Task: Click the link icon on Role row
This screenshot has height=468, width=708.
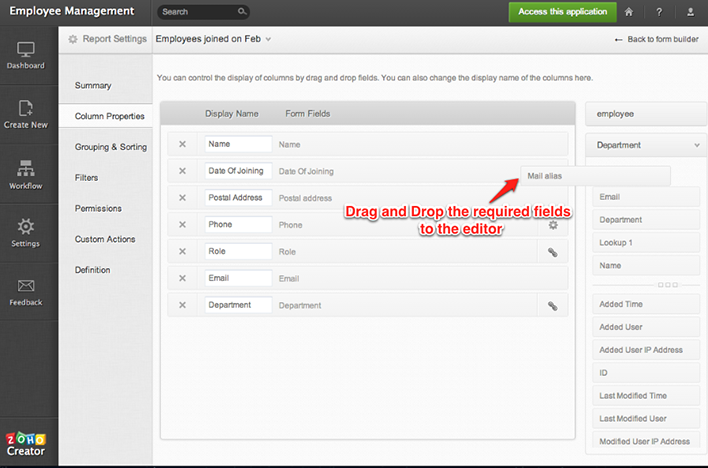Action: point(552,252)
